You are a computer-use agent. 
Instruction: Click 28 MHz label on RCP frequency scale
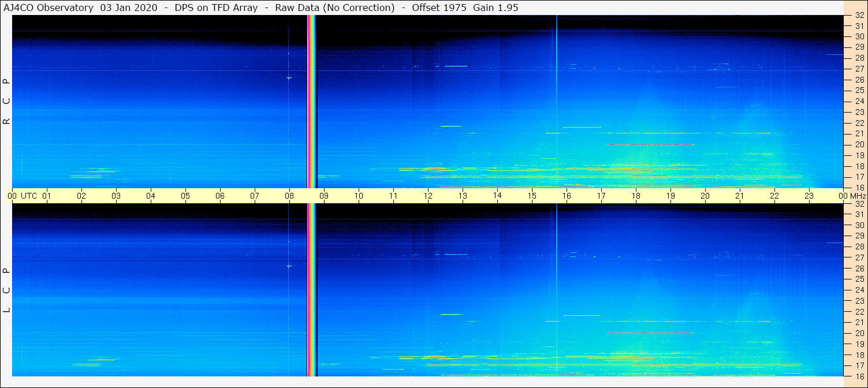pyautogui.click(x=859, y=58)
